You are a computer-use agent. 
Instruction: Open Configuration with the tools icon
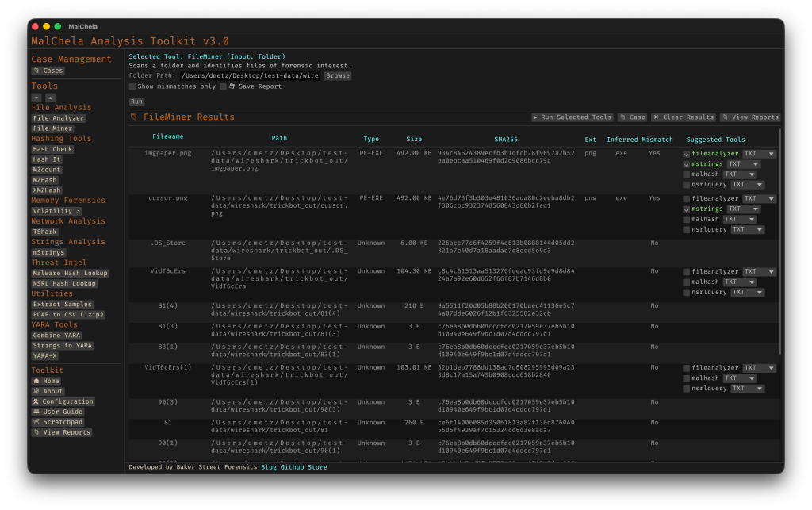pos(63,402)
